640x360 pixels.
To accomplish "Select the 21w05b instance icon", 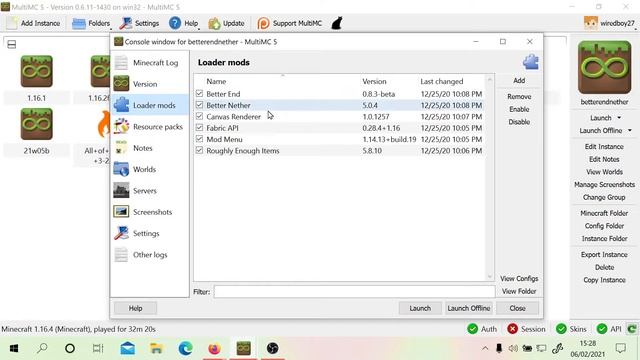I will pos(37,124).
